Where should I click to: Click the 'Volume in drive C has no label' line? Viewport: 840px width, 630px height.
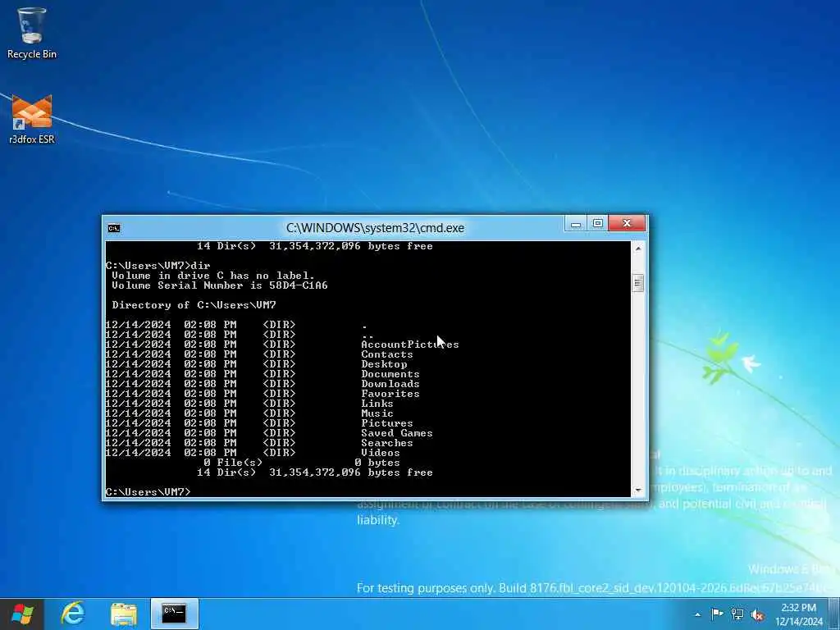pyautogui.click(x=213, y=276)
